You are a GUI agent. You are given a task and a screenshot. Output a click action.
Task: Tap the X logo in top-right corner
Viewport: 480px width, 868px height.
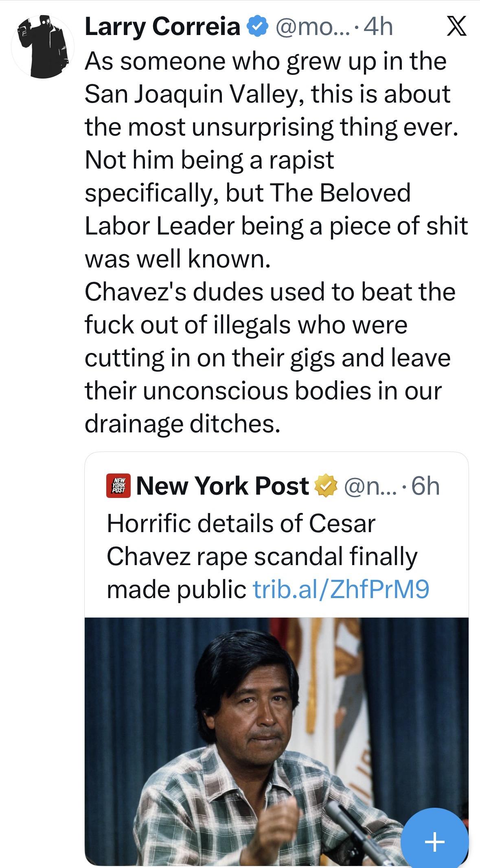pyautogui.click(x=456, y=28)
